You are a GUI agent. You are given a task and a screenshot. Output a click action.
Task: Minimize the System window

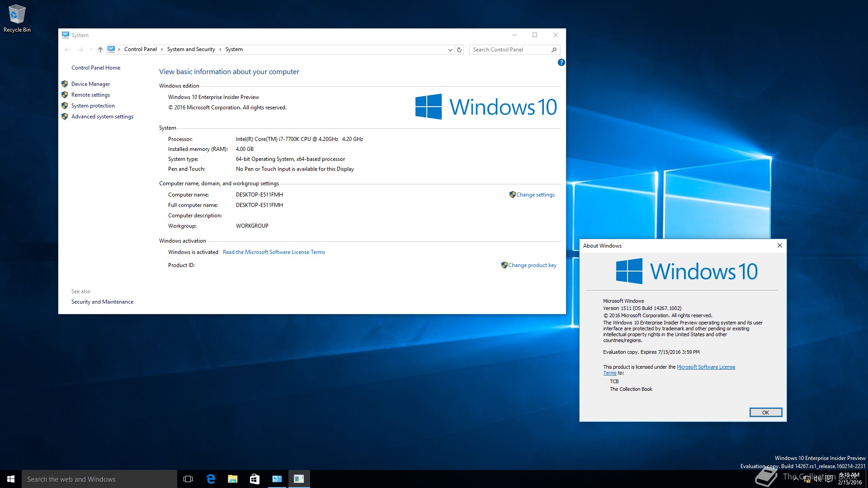pos(514,35)
